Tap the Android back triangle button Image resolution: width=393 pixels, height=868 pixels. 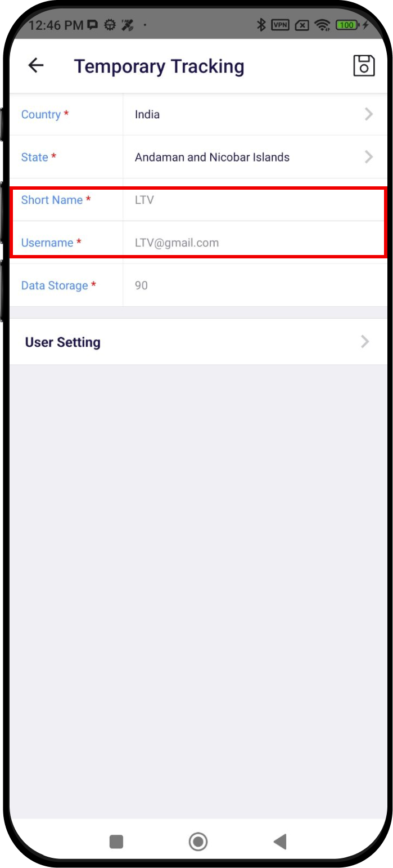tap(279, 842)
